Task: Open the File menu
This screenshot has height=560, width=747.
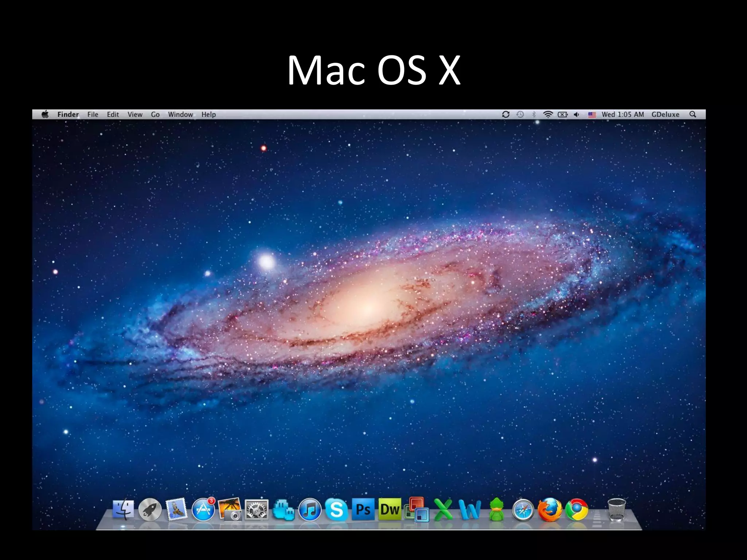Action: [x=93, y=114]
